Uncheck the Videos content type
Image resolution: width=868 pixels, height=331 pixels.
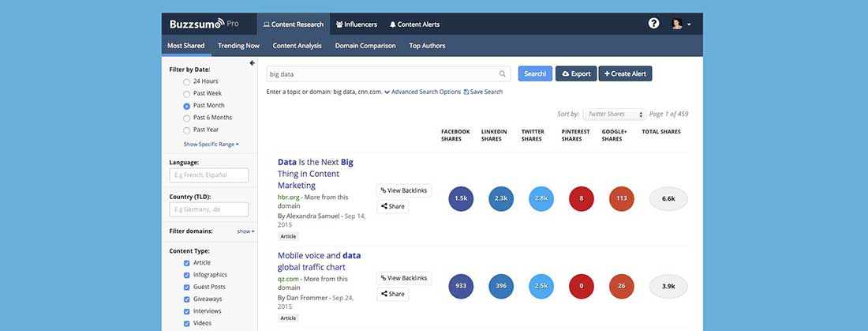(x=186, y=324)
